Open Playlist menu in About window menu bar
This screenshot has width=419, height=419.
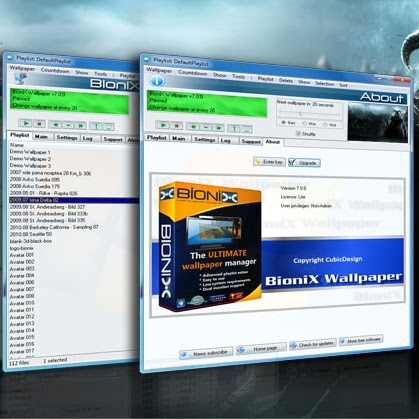265,79
